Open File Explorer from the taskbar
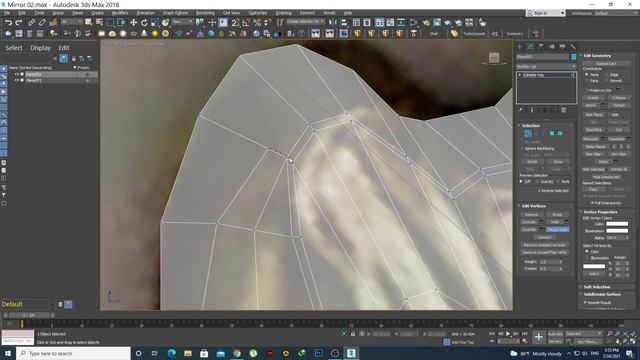Image resolution: width=640 pixels, height=360 pixels. (x=188, y=353)
